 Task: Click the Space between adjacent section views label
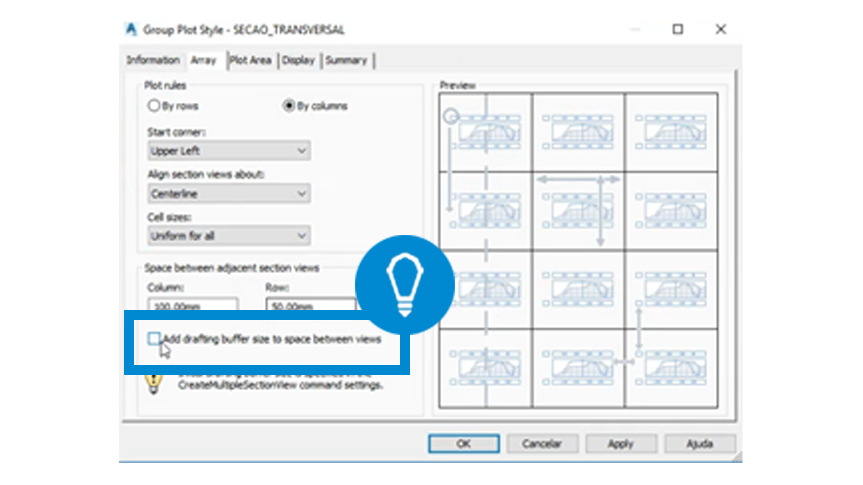click(x=232, y=268)
